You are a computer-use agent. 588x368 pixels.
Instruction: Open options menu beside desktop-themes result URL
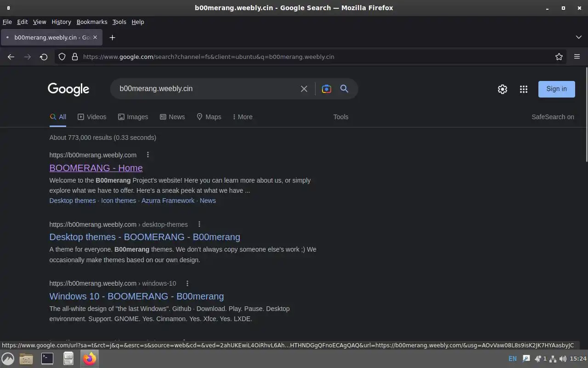click(199, 224)
